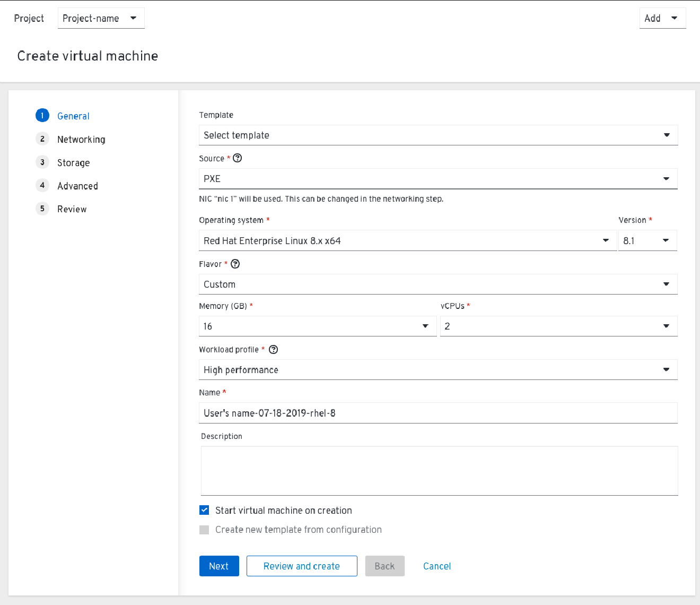Click the Operating system caret icon

click(606, 240)
